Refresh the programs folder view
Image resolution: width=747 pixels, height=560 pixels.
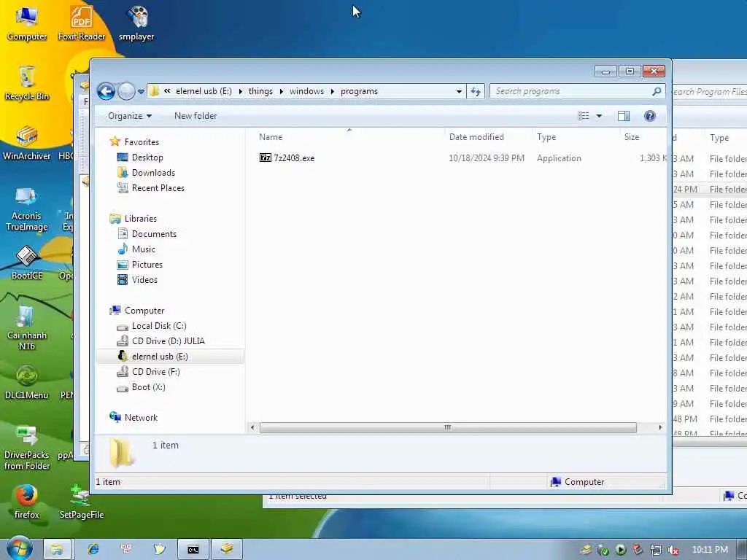point(476,91)
